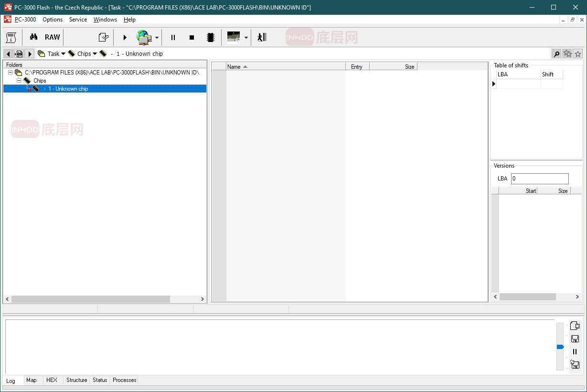The height and width of the screenshot is (392, 587).
Task: Click the binoculars search icon in toolbar
Action: click(33, 37)
